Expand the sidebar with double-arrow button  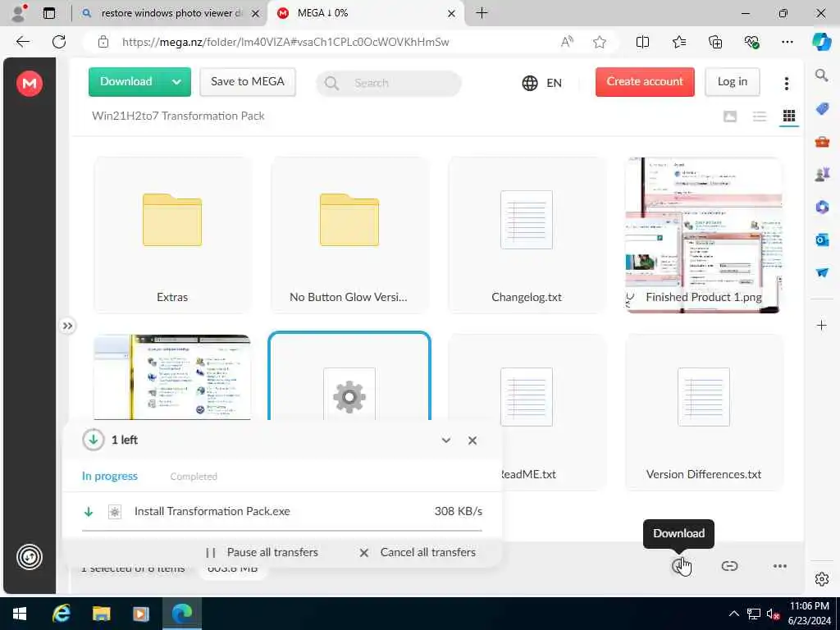67,326
